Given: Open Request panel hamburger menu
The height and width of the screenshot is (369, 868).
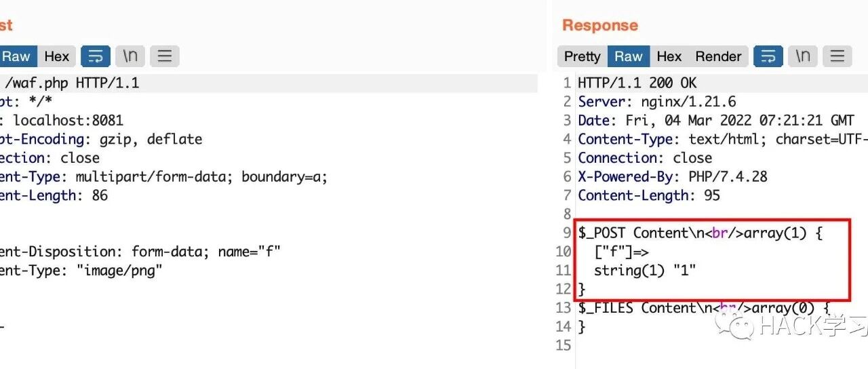Looking at the screenshot, I should tap(164, 56).
